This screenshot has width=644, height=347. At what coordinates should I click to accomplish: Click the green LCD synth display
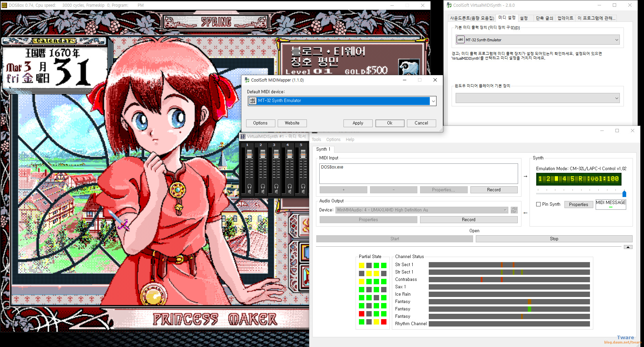579,179
